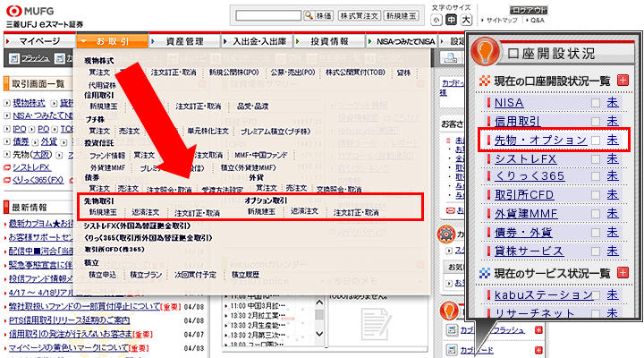Click the event list scroll-up arrow
Viewport: 644px width, 358px height.
click(x=319, y=303)
